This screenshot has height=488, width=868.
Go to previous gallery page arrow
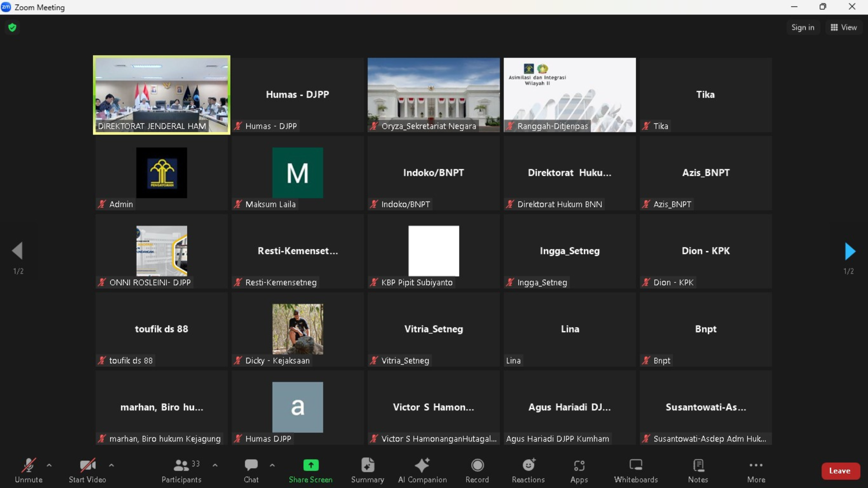[18, 251]
